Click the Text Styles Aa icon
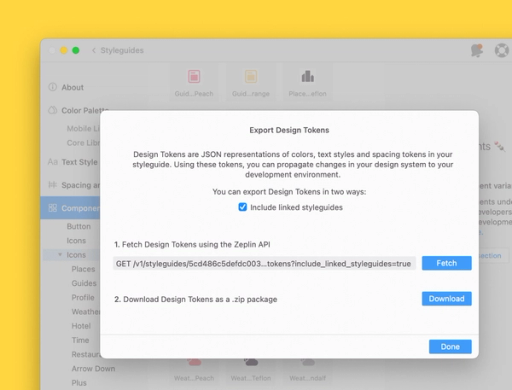The width and height of the screenshot is (512, 390). tap(53, 162)
